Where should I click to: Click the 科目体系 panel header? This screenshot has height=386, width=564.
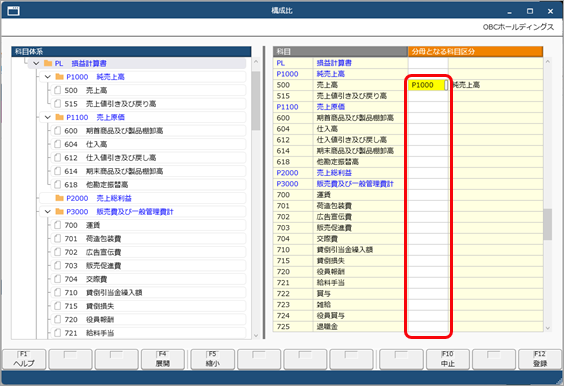[x=131, y=51]
